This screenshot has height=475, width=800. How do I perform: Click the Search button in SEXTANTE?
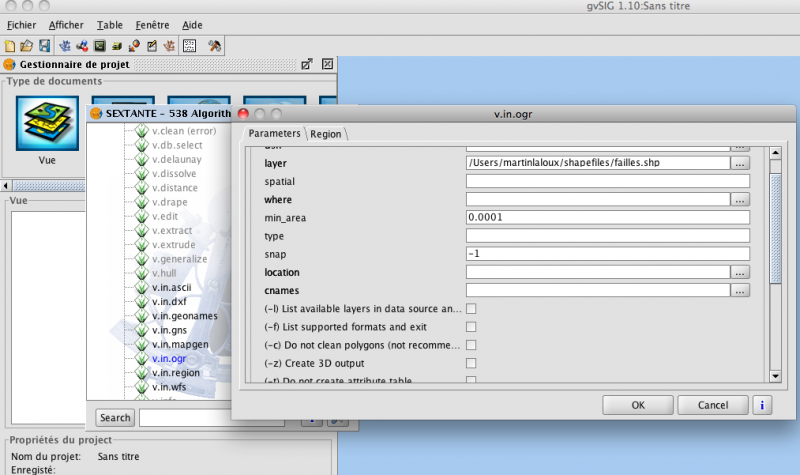(115, 417)
